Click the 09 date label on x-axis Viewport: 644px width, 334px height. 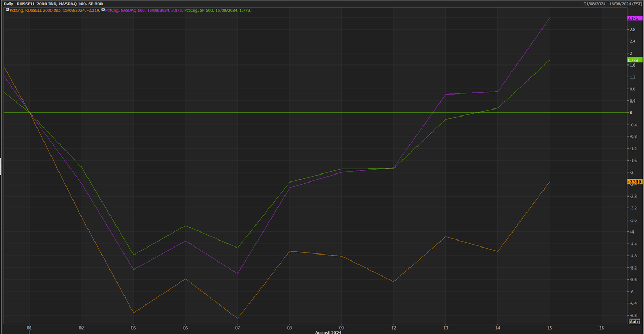341,327
